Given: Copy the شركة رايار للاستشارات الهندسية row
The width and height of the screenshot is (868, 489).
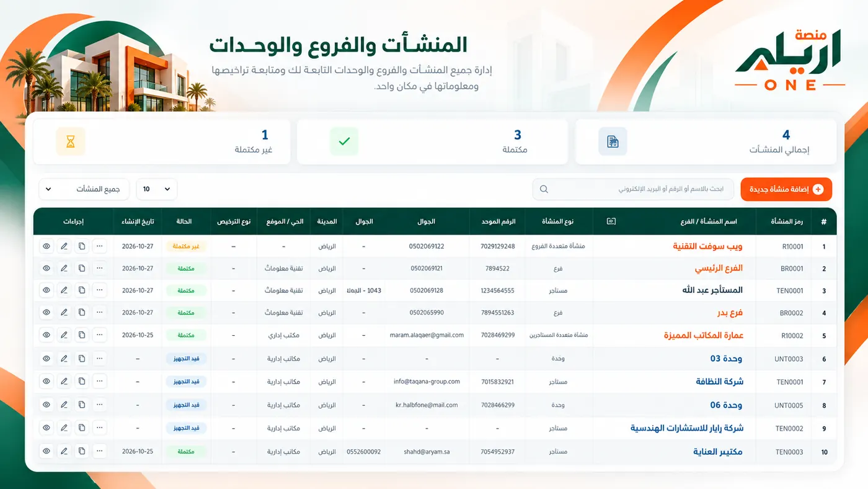Looking at the screenshot, I should pyautogui.click(x=82, y=428).
